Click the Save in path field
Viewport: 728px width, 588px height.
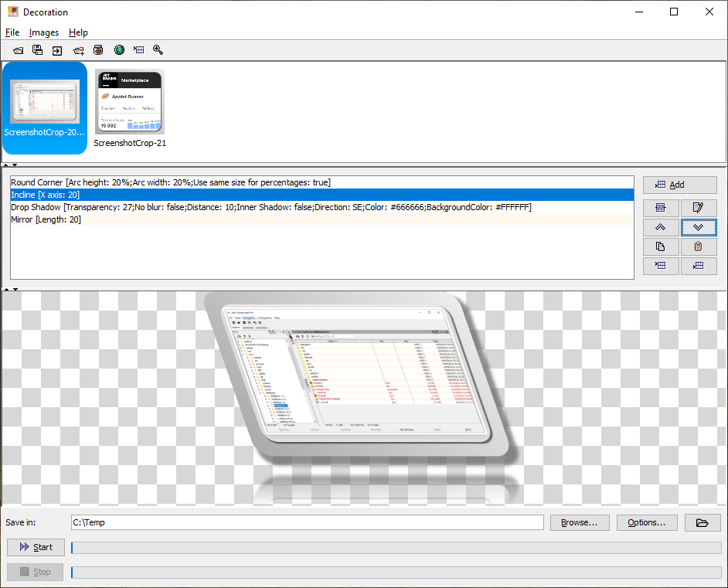[x=307, y=522]
